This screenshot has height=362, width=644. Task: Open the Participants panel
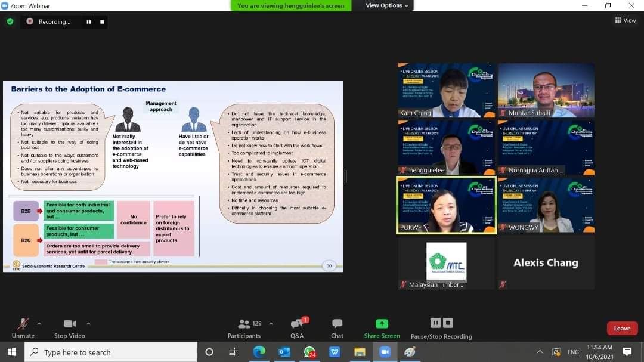pyautogui.click(x=244, y=329)
